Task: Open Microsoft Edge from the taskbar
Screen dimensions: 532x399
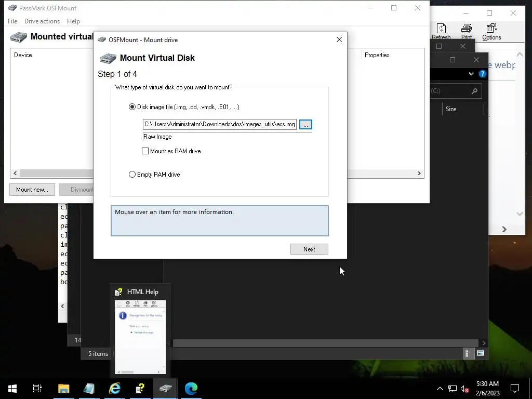Action: tap(191, 388)
